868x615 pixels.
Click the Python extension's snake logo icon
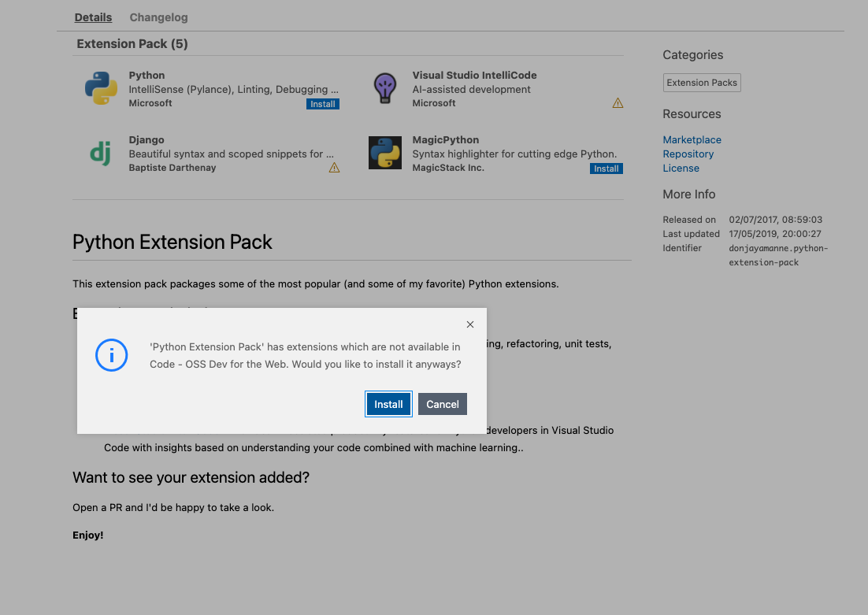[x=102, y=88]
